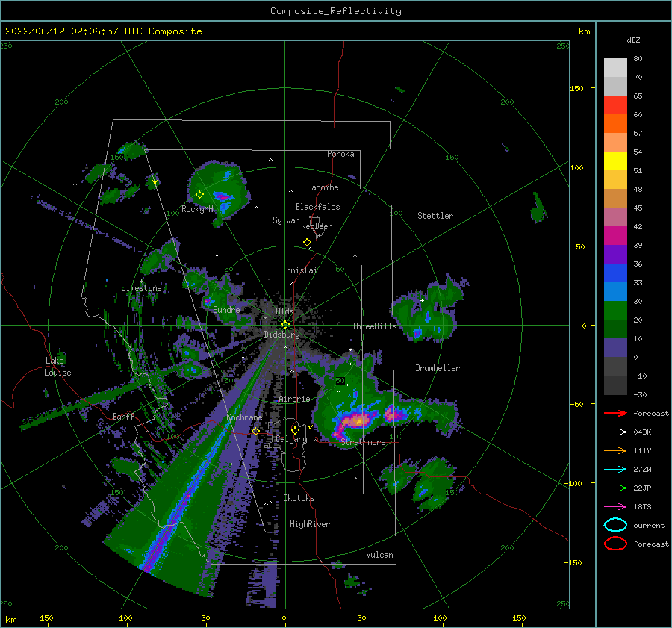Pick the bright yellow 54 dBZ swatch
672x628 pixels.
pos(615,161)
